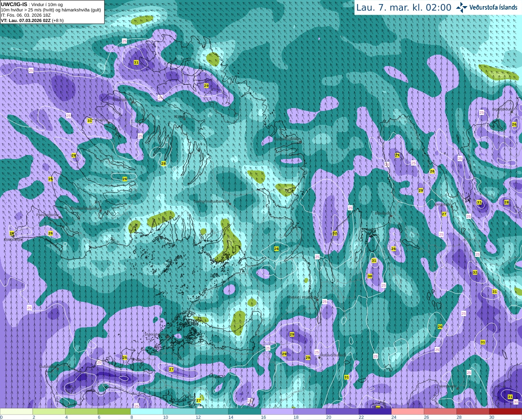This screenshot has width=522, height=420.
Task: Click the Bíldudalsflugvöllur station label
Action: click(85, 208)
